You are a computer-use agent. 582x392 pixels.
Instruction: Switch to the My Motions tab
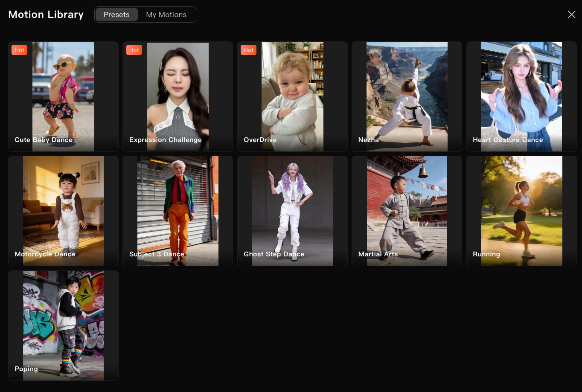pyautogui.click(x=166, y=15)
